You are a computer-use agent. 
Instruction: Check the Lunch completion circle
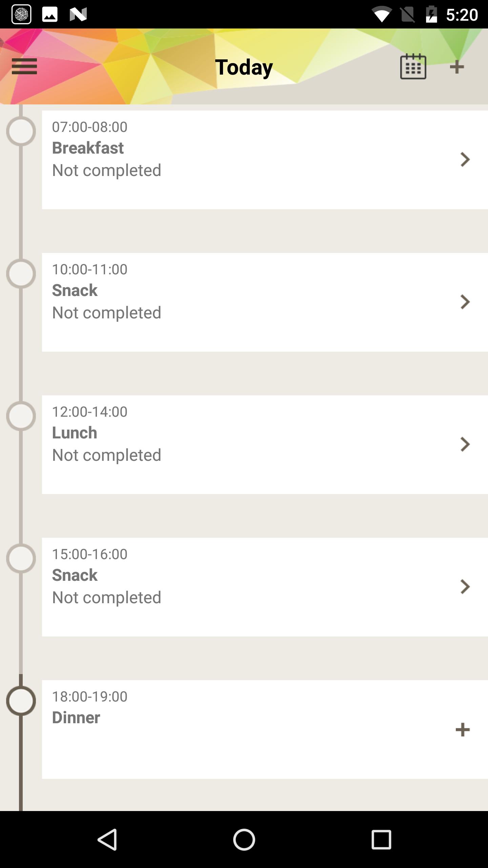21,416
